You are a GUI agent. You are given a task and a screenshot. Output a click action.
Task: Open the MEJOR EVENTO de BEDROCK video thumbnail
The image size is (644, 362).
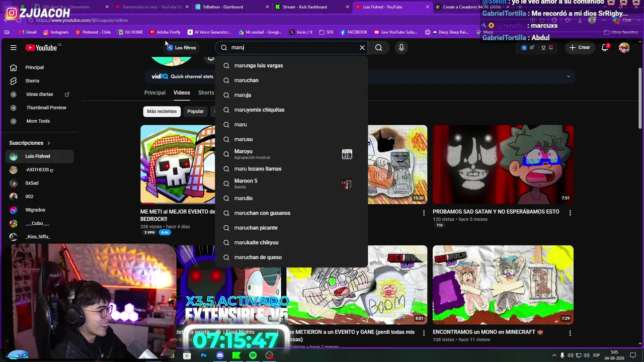pyautogui.click(x=178, y=164)
